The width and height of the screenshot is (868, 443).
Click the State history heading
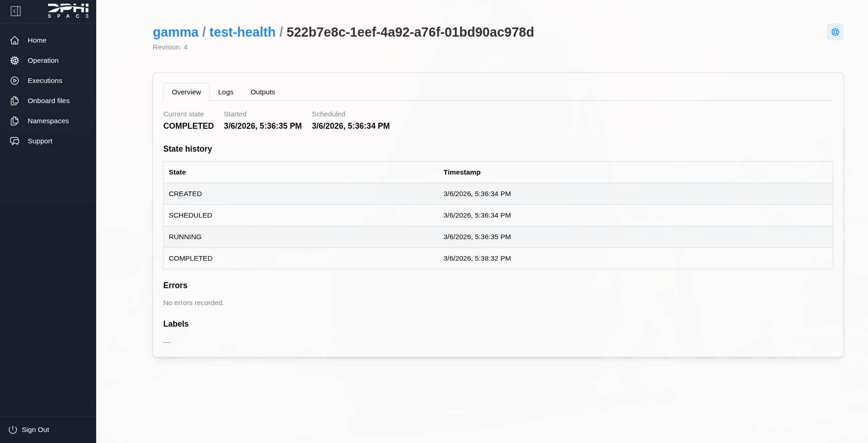tap(188, 149)
